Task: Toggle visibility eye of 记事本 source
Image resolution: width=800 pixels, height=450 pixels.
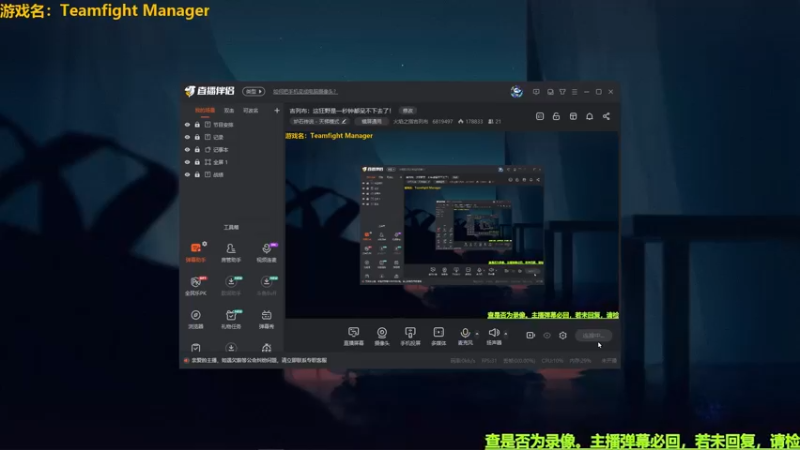Action: [187, 149]
